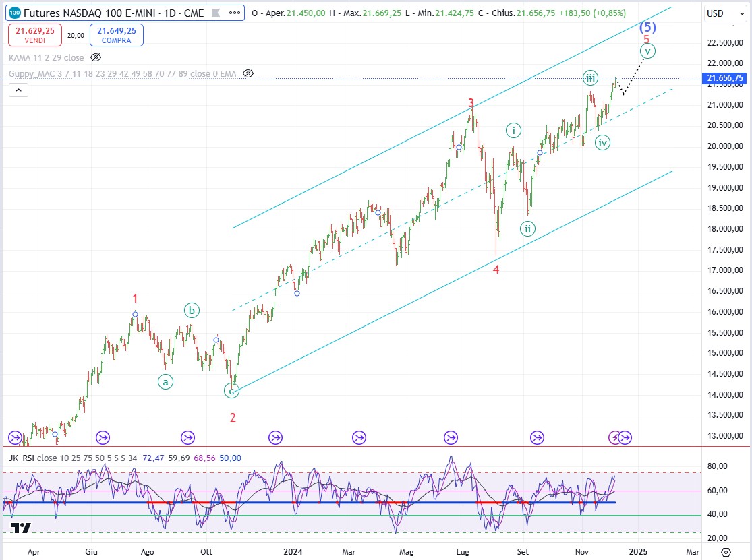Viewport: 752px width, 560px height.
Task: Select the red wave 3 label
Action: coord(471,102)
